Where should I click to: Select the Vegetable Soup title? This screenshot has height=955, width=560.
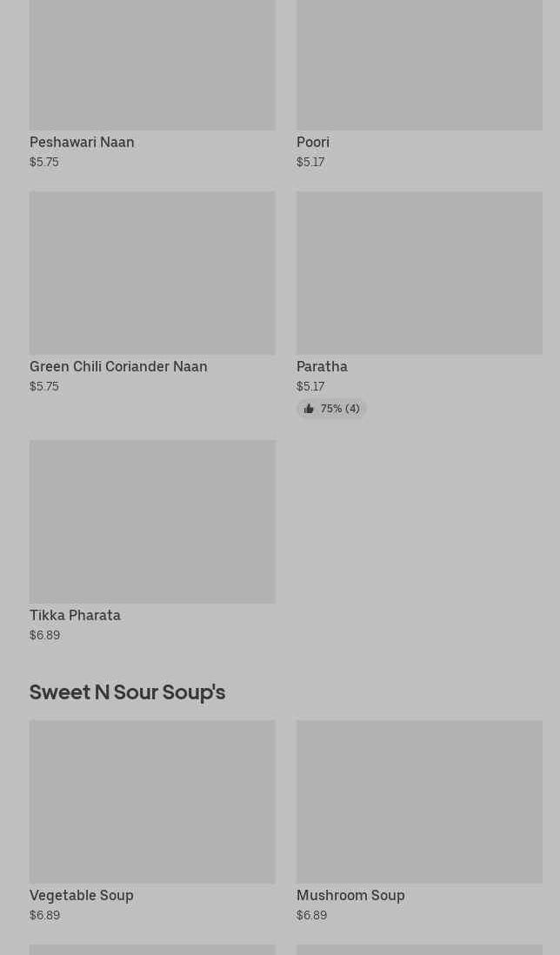[x=82, y=895]
